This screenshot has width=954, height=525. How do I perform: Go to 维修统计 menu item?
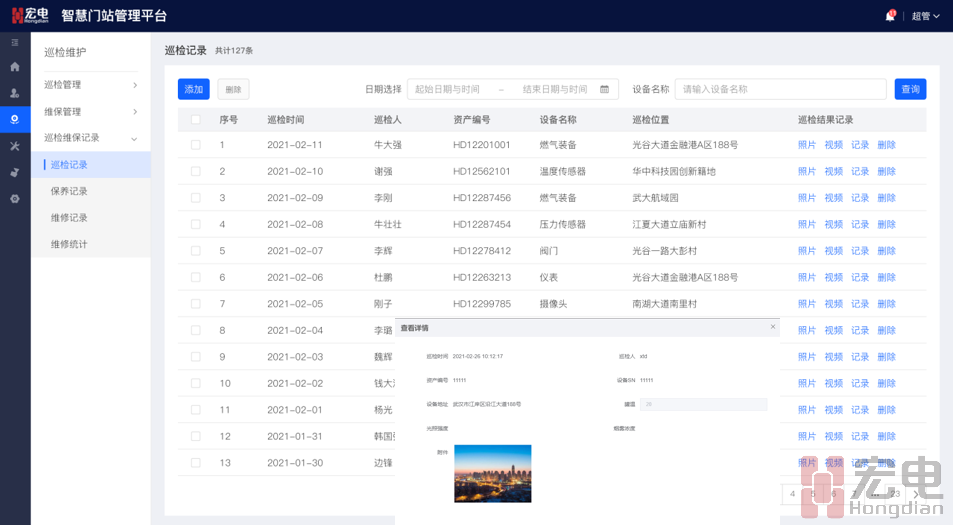pos(69,244)
